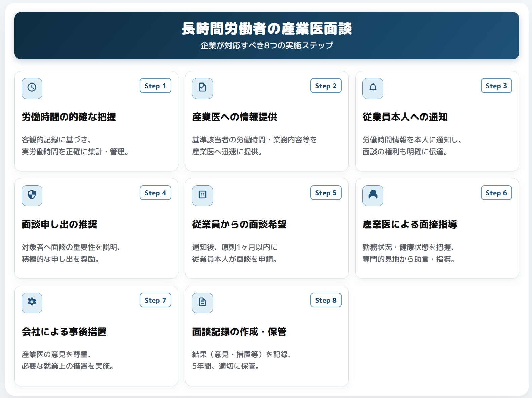Click the heading 面談記録の作成・保管

tap(239, 332)
